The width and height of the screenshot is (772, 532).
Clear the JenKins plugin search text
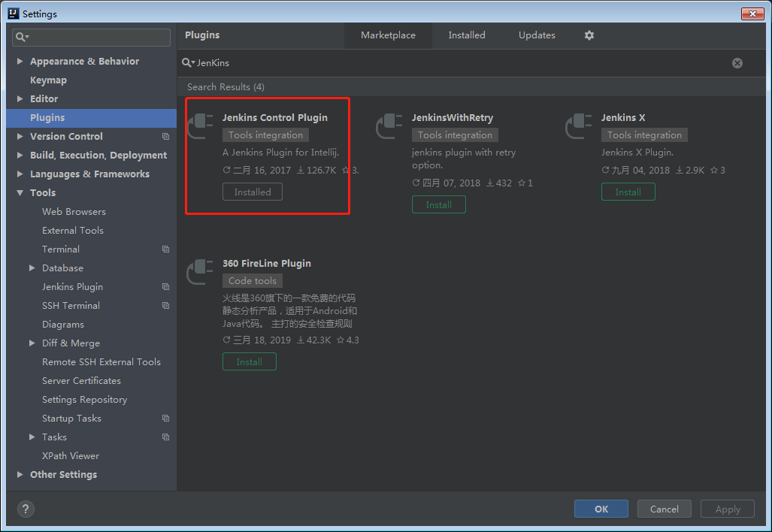[737, 63]
